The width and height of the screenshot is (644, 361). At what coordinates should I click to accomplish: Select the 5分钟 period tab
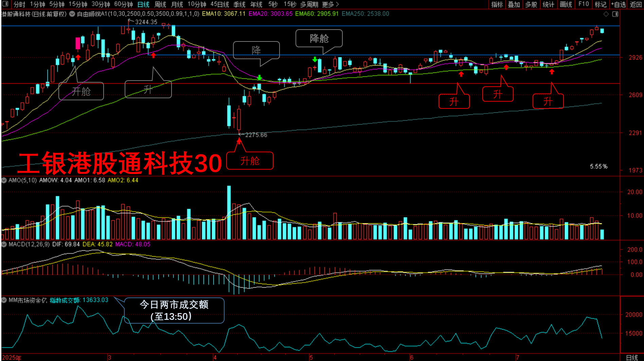[57, 4]
